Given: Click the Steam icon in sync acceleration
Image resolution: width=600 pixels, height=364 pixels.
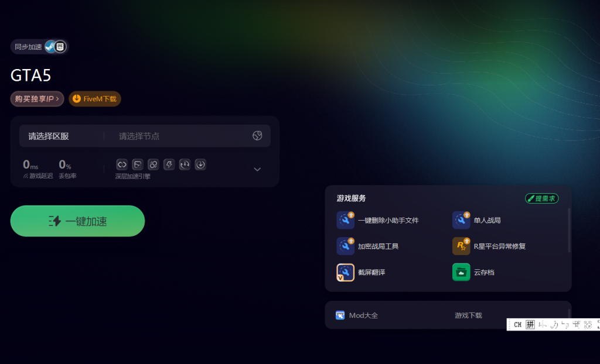Looking at the screenshot, I should (50, 47).
